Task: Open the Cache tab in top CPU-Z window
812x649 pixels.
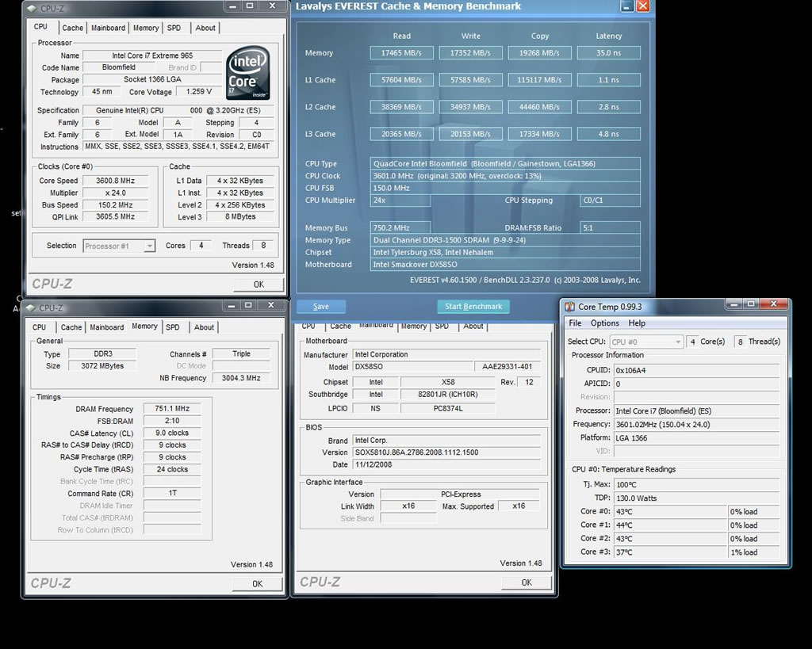Action: tap(72, 28)
